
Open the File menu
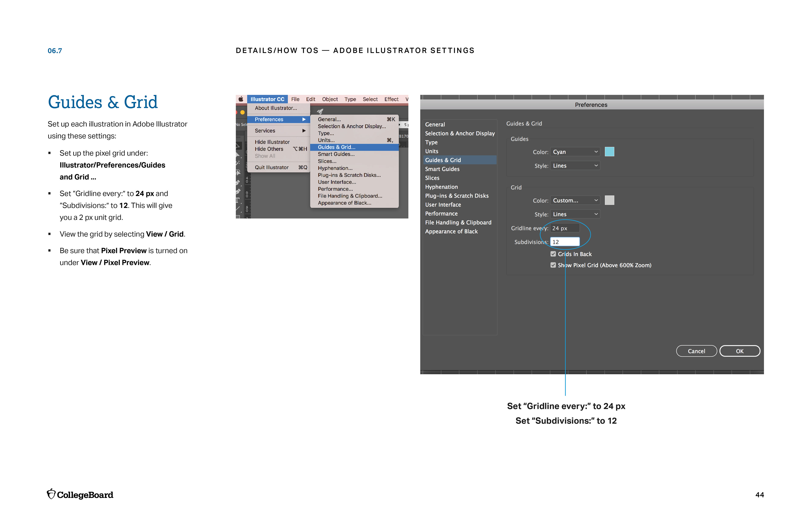[295, 99]
